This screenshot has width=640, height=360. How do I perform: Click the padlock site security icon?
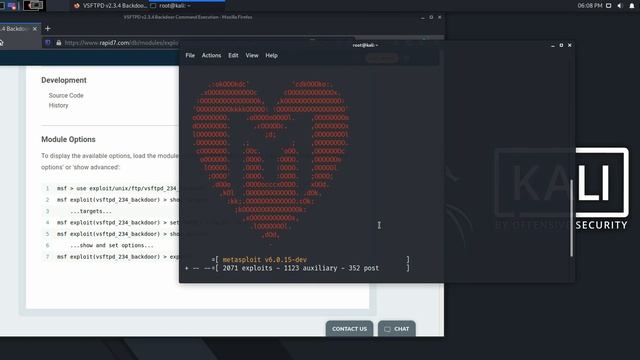click(x=59, y=43)
